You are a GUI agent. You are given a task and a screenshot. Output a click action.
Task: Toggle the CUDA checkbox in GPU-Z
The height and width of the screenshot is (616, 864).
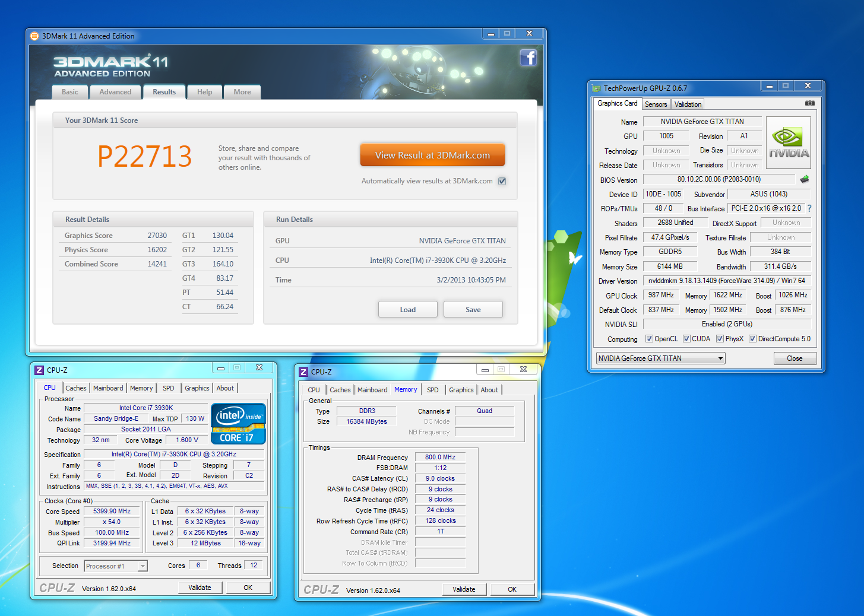(x=686, y=339)
